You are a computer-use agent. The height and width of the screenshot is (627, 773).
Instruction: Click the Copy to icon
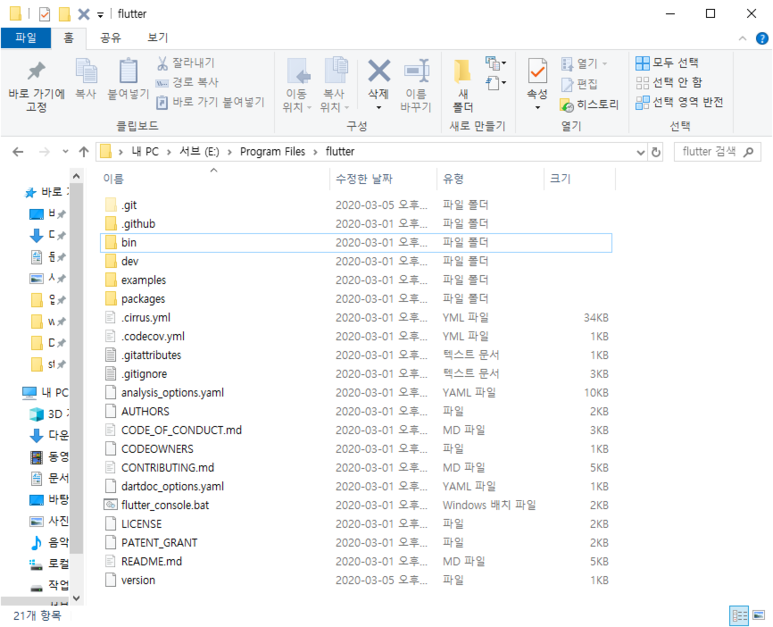pos(336,70)
